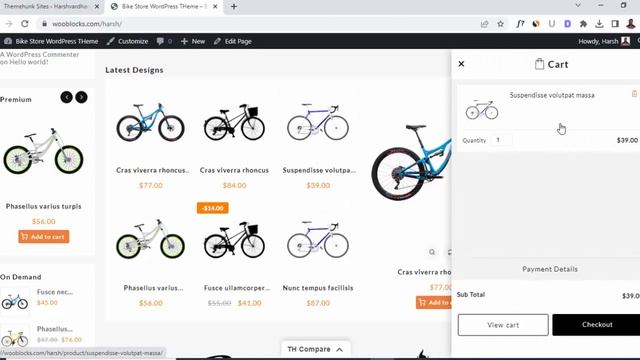
Task: Share this page from address bar icon
Action: point(484,24)
